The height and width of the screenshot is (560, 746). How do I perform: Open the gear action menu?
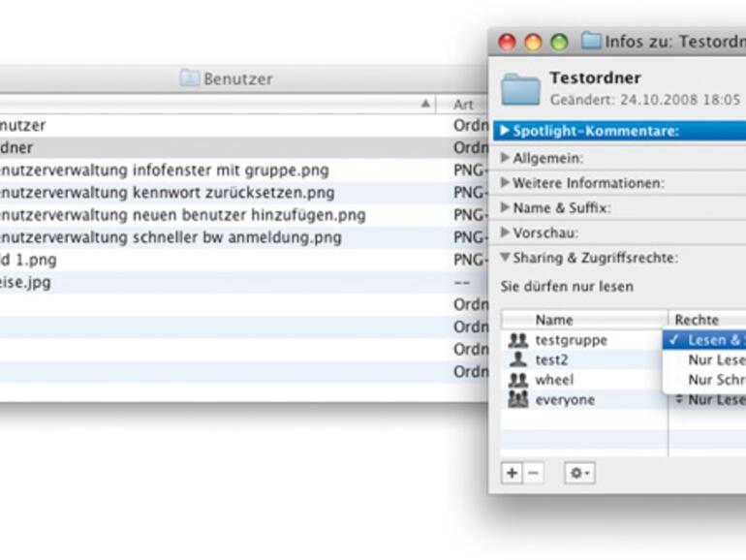pyautogui.click(x=579, y=473)
